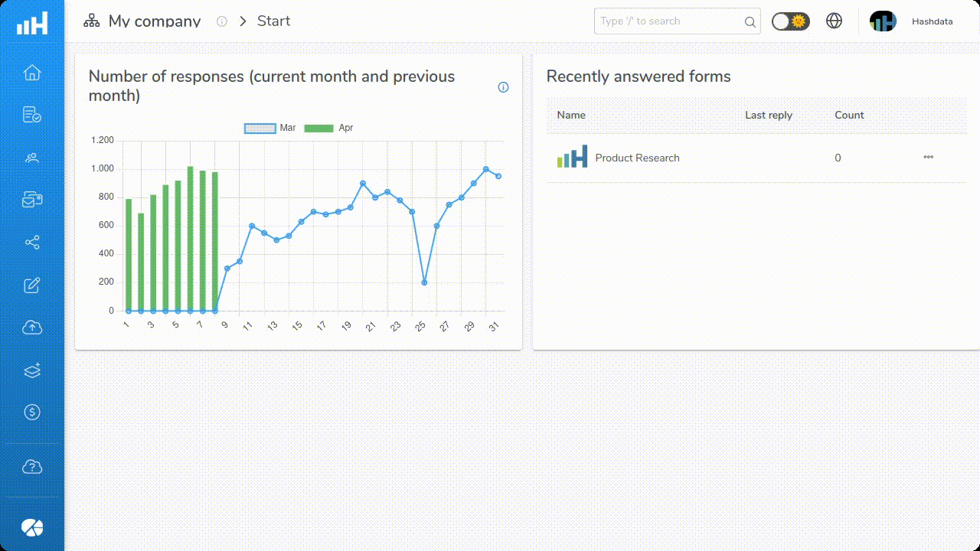Open the cloud help question icon
This screenshot has width=980, height=551.
(x=32, y=467)
